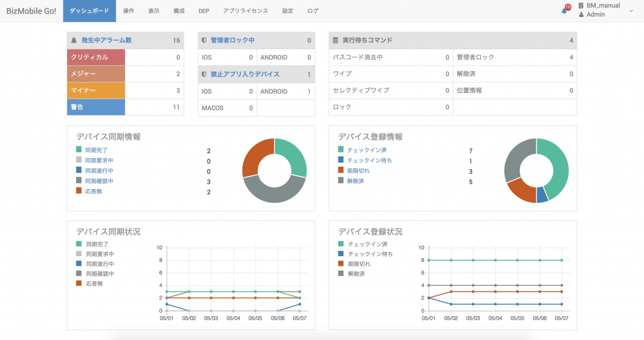Select the blue 警告 alarm row label
Viewport: 644px width, 340px height.
96,107
